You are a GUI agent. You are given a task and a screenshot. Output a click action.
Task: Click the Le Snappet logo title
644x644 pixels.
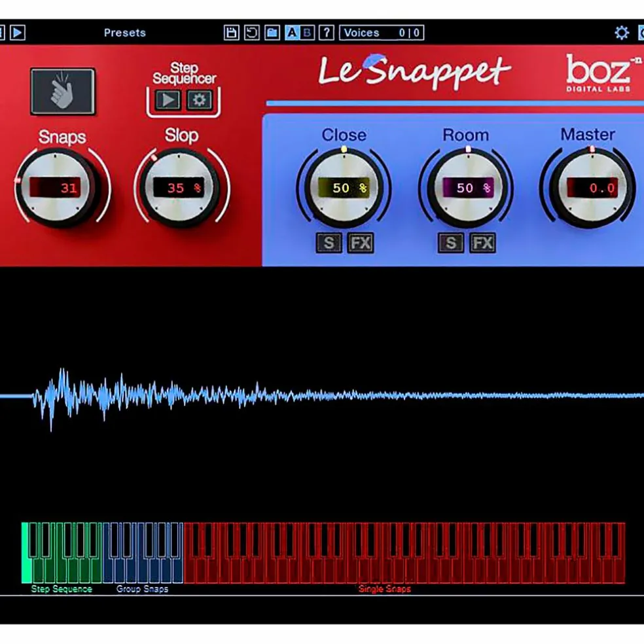(x=414, y=72)
